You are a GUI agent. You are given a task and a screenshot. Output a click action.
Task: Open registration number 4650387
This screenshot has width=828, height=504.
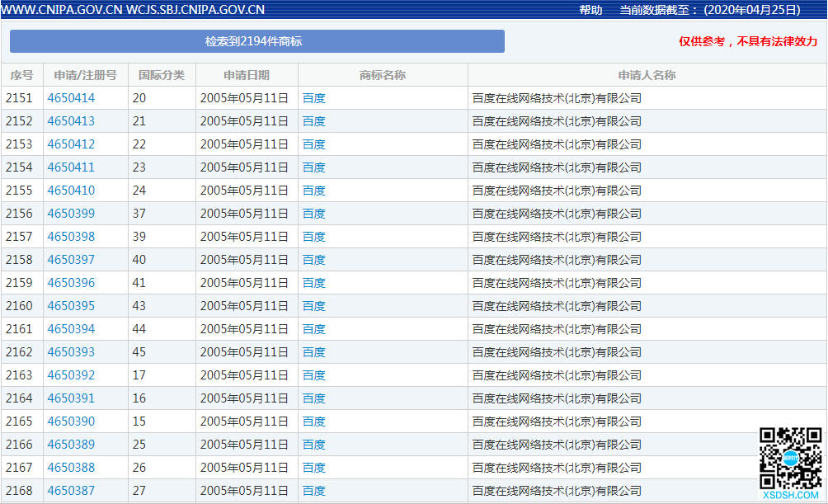(x=71, y=491)
